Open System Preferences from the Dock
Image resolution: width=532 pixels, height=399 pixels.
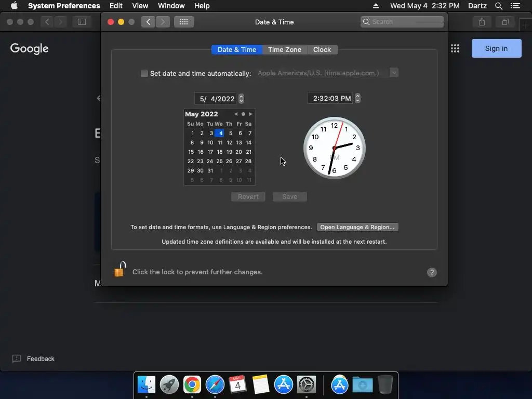[x=307, y=385]
